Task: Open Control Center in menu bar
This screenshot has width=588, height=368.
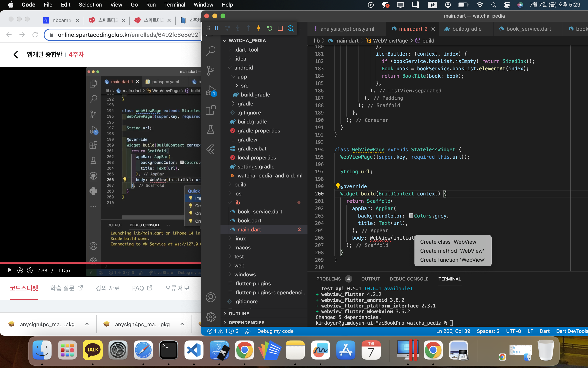Action: click(x=507, y=5)
